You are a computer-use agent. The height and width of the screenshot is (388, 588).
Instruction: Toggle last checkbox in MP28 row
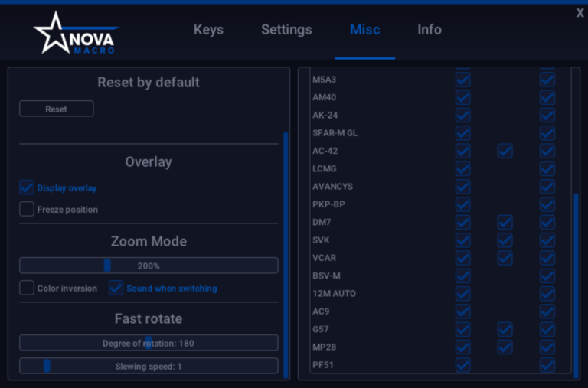[x=547, y=347]
